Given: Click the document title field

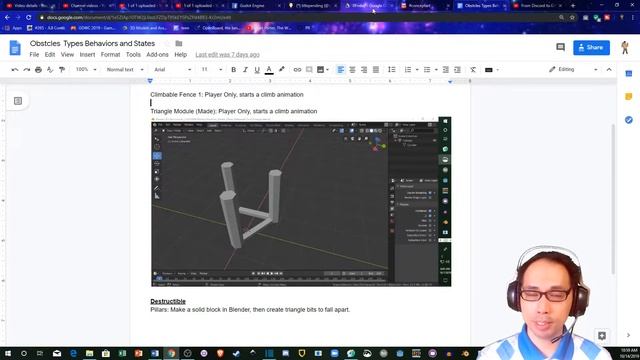Looking at the screenshot, I should coord(92,43).
